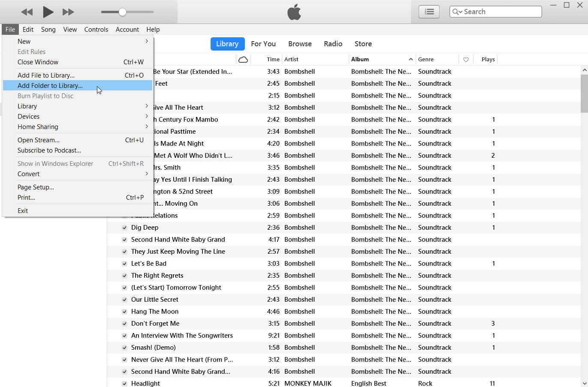
Task: Choose Open Stream from File menu
Action: (x=78, y=140)
